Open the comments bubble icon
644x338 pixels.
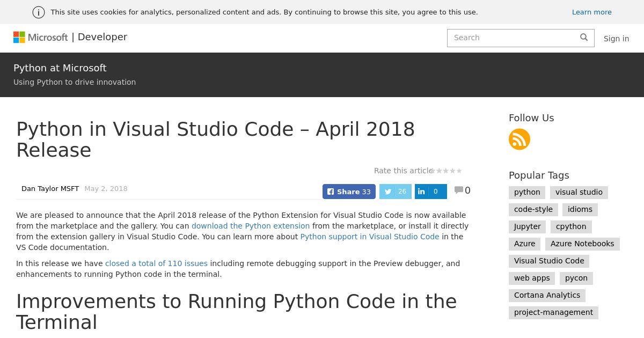click(459, 190)
